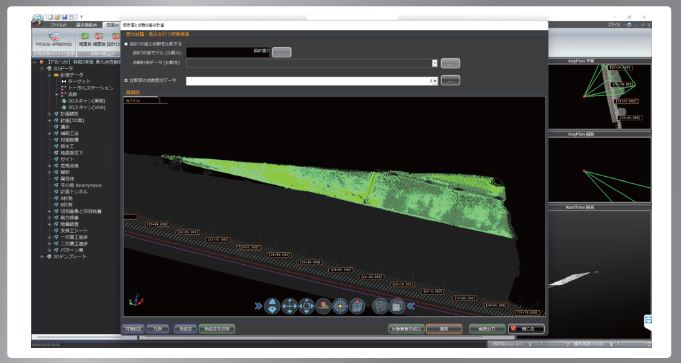The image size is (681, 363).
Task: Click the double-chevron expand arrow left of viewport navigation icons
Action: coord(258,306)
